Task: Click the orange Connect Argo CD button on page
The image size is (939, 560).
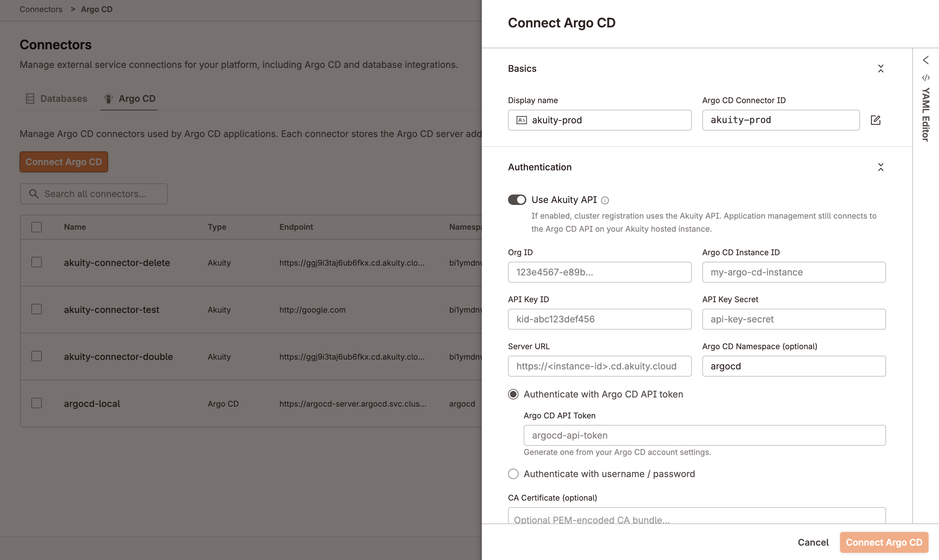Action: pos(64,162)
